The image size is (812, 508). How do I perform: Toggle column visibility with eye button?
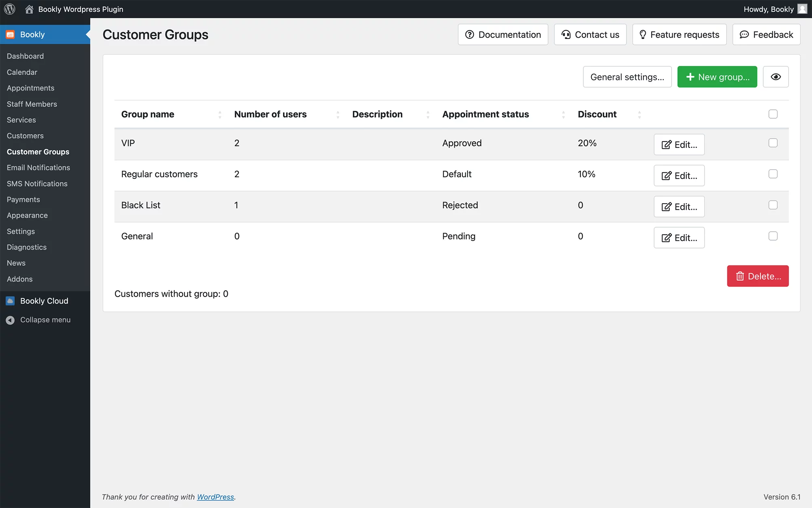775,77
